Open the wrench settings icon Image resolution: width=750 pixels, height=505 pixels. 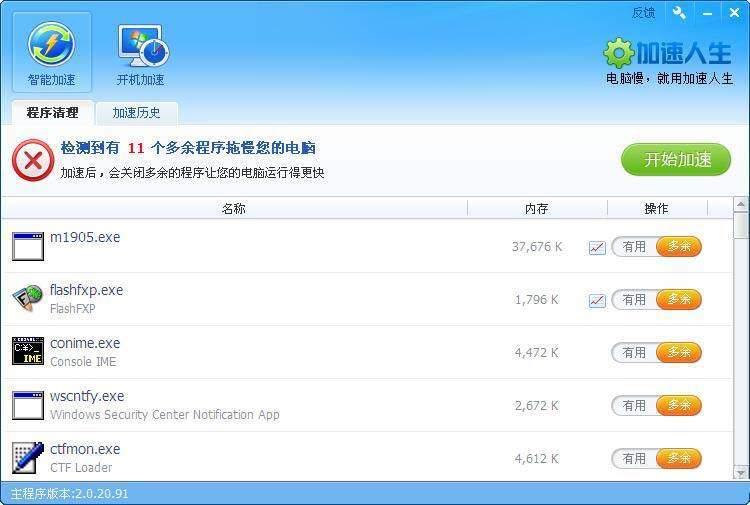pyautogui.click(x=680, y=13)
